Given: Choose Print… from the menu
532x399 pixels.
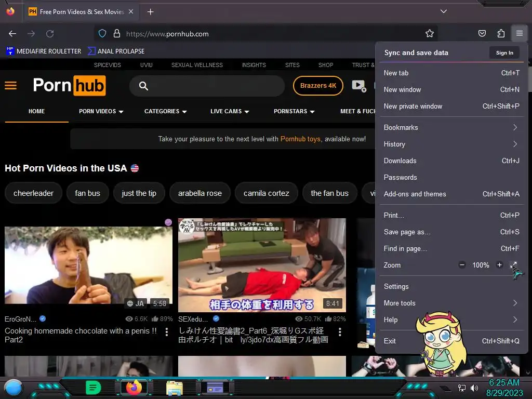Looking at the screenshot, I should (x=451, y=216).
